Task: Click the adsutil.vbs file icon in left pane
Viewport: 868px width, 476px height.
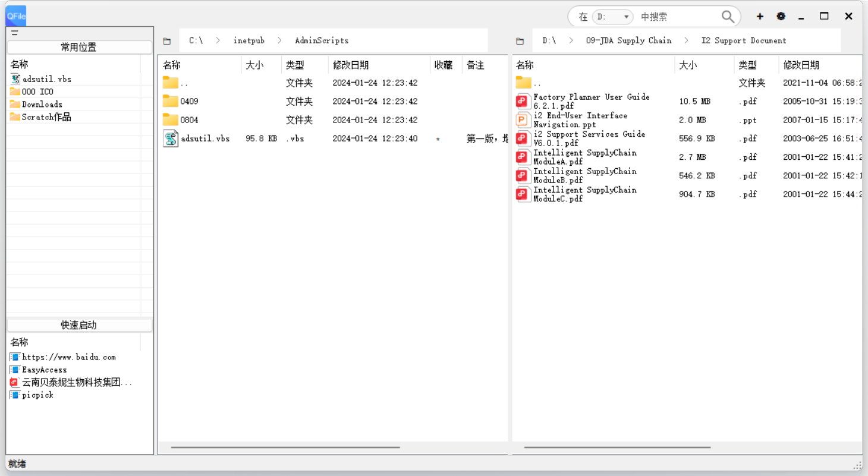Action: (171, 138)
